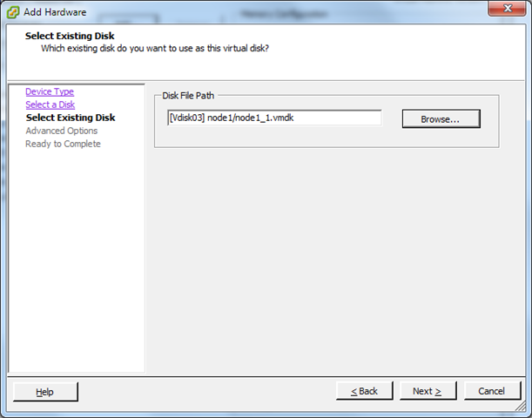Viewport: 532px width, 418px height.
Task: Click the existing disk question subtitle
Action: [x=155, y=49]
